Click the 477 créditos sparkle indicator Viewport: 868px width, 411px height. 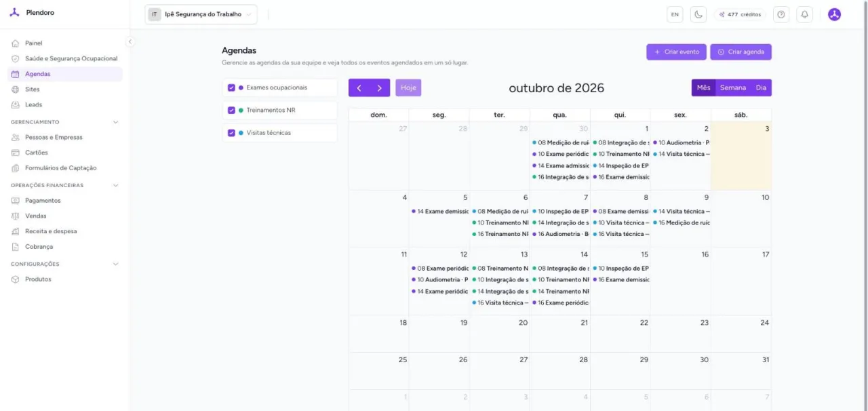(x=740, y=14)
